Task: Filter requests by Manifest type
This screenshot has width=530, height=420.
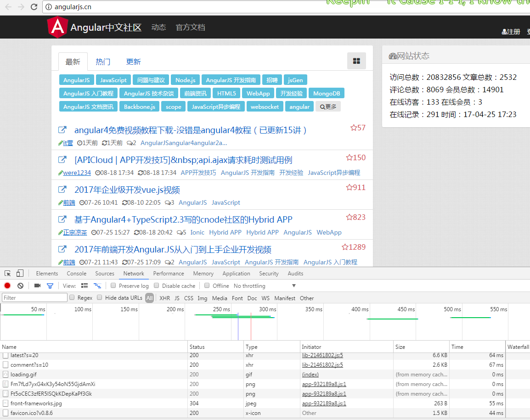Action: click(285, 298)
